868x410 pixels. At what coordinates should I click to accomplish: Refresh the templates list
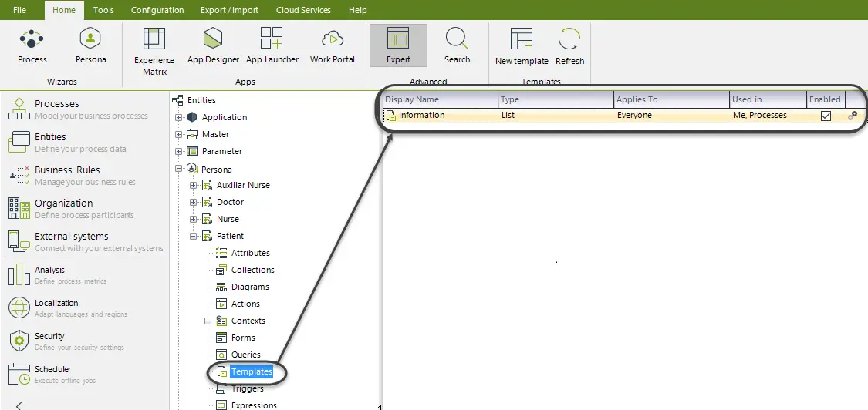point(569,46)
